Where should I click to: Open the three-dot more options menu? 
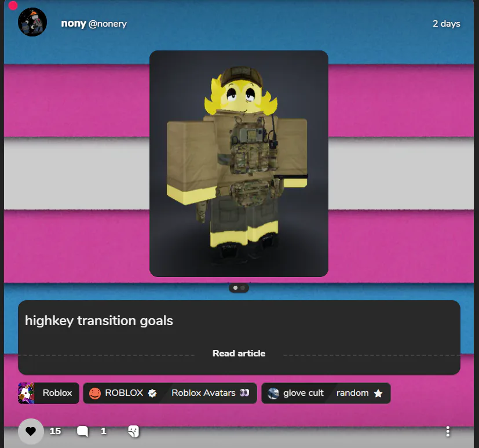(x=448, y=431)
